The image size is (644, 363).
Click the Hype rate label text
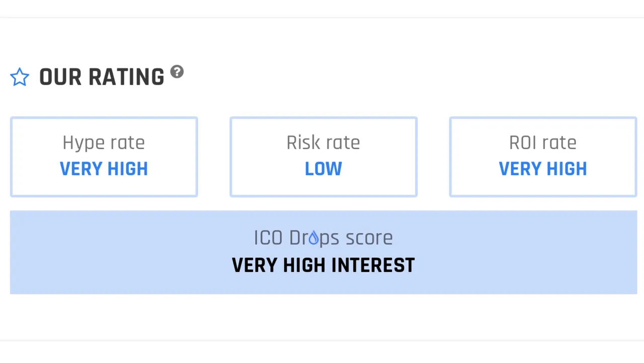point(104,143)
